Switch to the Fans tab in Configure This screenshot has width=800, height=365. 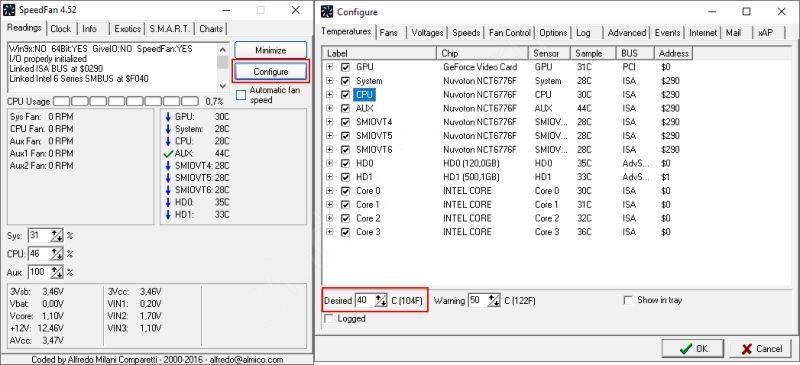tap(389, 33)
